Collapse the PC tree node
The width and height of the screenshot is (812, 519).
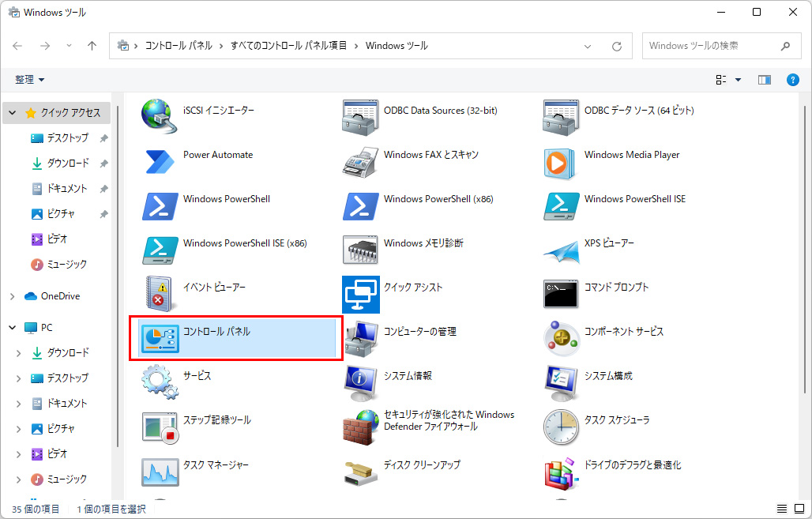pyautogui.click(x=13, y=327)
